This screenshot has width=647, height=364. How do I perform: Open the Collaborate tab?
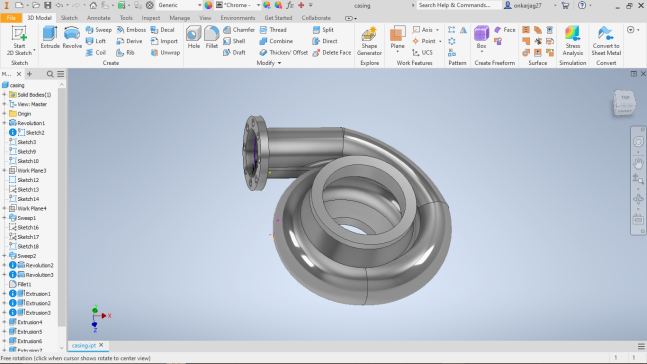[316, 18]
